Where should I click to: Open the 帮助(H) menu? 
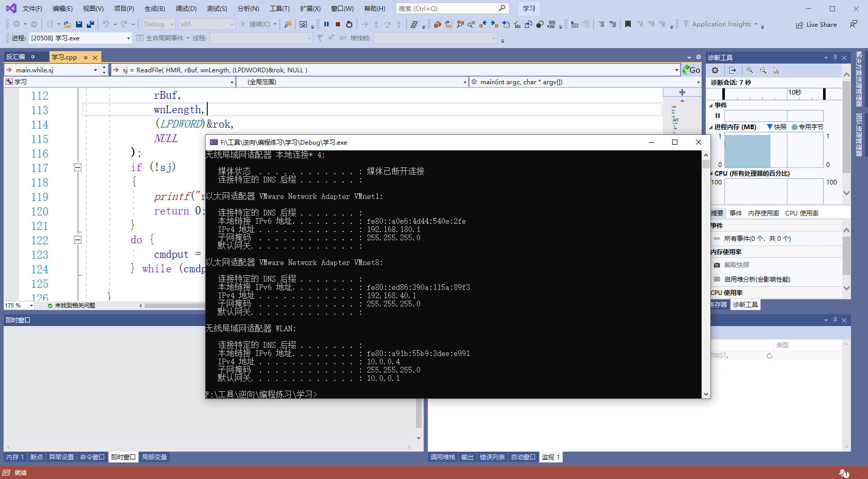click(x=375, y=9)
